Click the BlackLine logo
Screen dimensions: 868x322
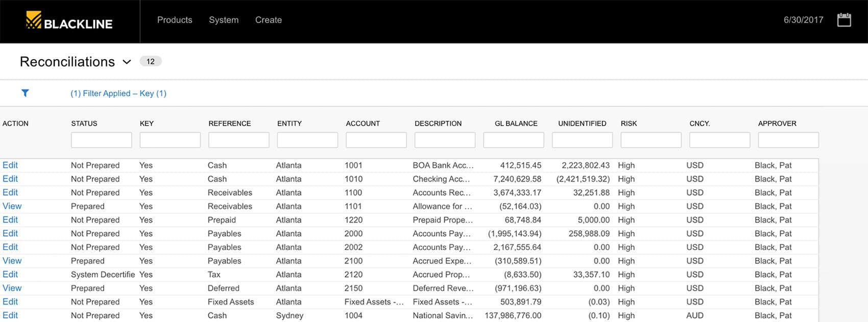[69, 20]
